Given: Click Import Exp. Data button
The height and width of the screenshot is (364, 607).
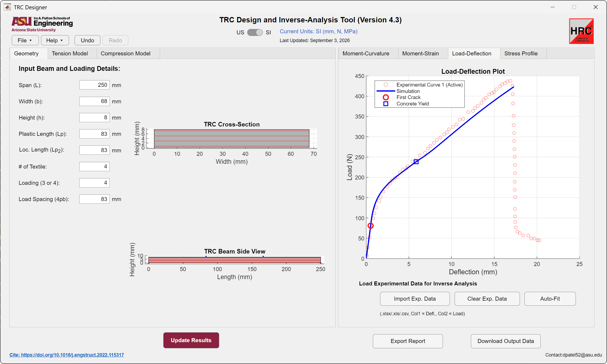Looking at the screenshot, I should point(415,299).
